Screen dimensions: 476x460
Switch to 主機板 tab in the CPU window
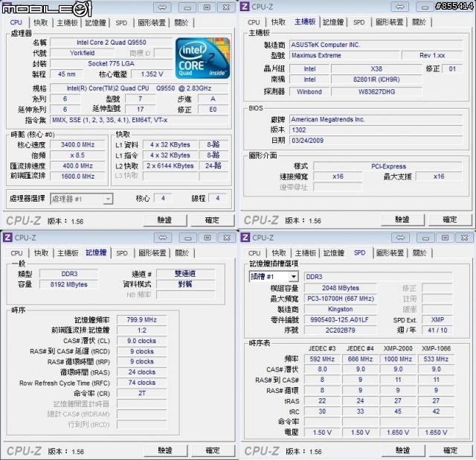click(x=67, y=23)
